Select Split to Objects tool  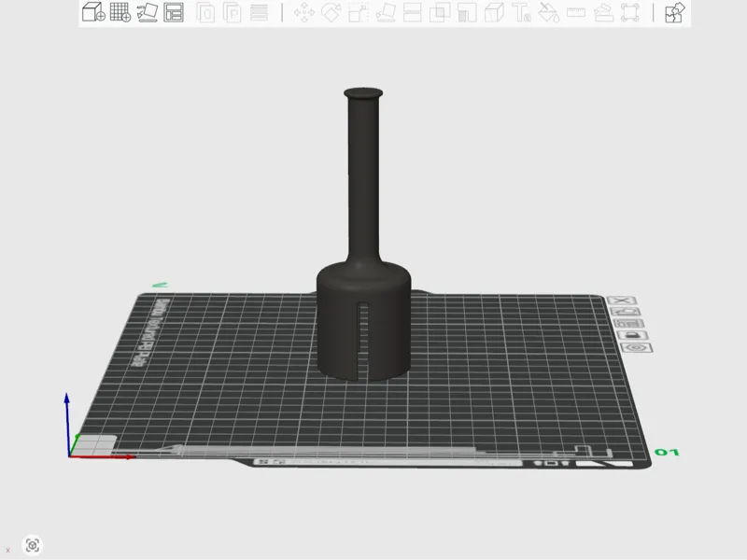pyautogui.click(x=205, y=13)
